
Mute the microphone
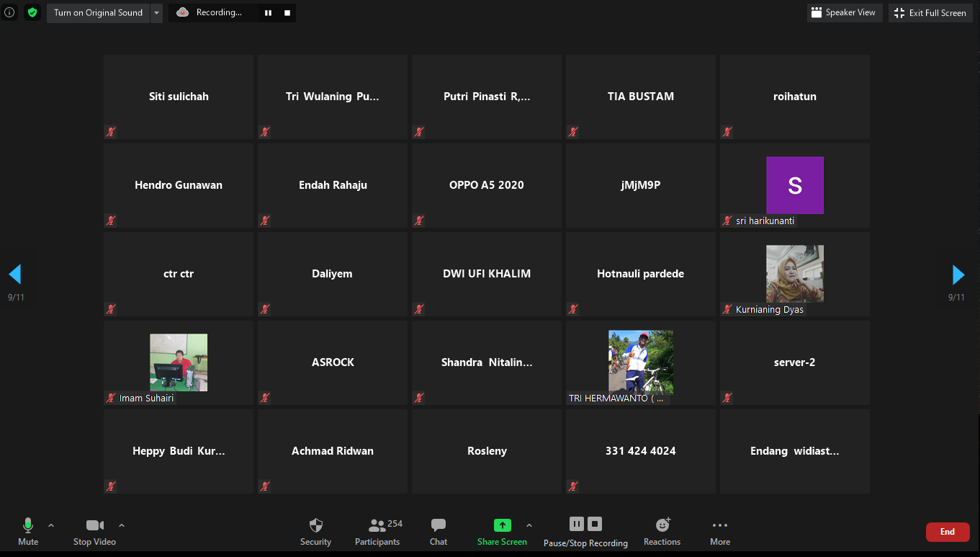click(x=28, y=532)
